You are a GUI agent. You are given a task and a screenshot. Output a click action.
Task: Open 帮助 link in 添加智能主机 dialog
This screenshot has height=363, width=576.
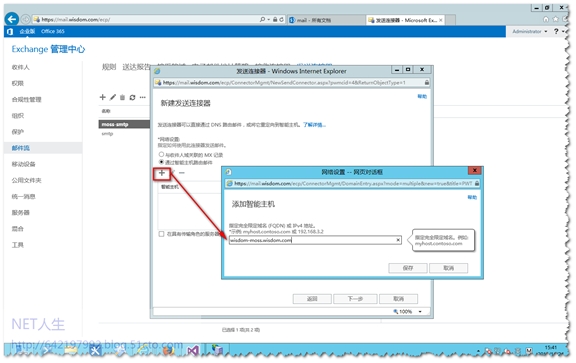[x=472, y=197]
